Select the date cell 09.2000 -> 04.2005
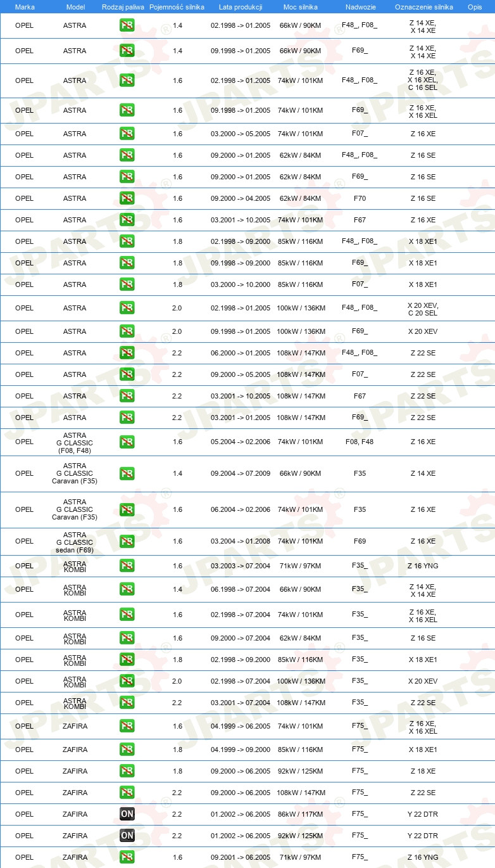This screenshot has height=868, width=495. (x=241, y=198)
